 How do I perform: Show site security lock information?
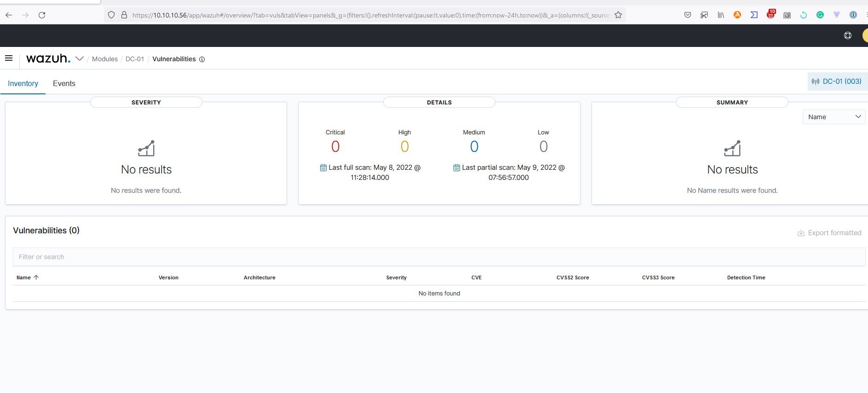124,15
